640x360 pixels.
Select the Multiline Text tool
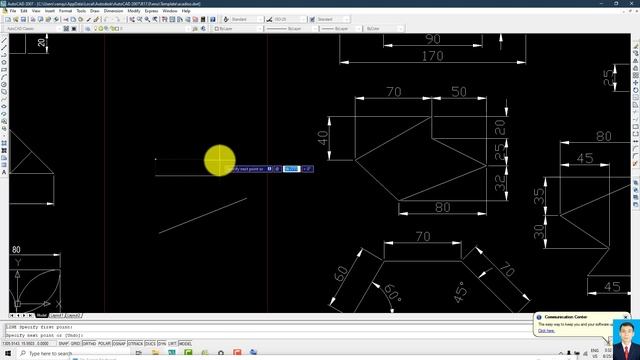[x=4, y=172]
